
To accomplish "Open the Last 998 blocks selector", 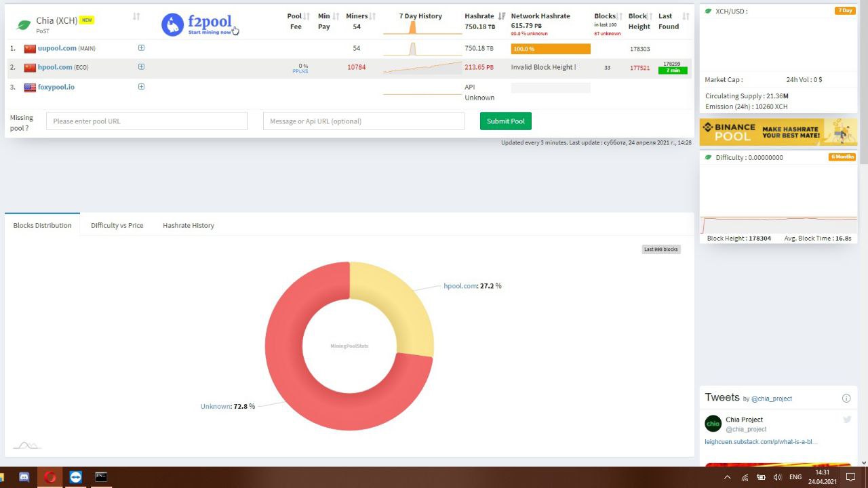I will pos(661,249).
